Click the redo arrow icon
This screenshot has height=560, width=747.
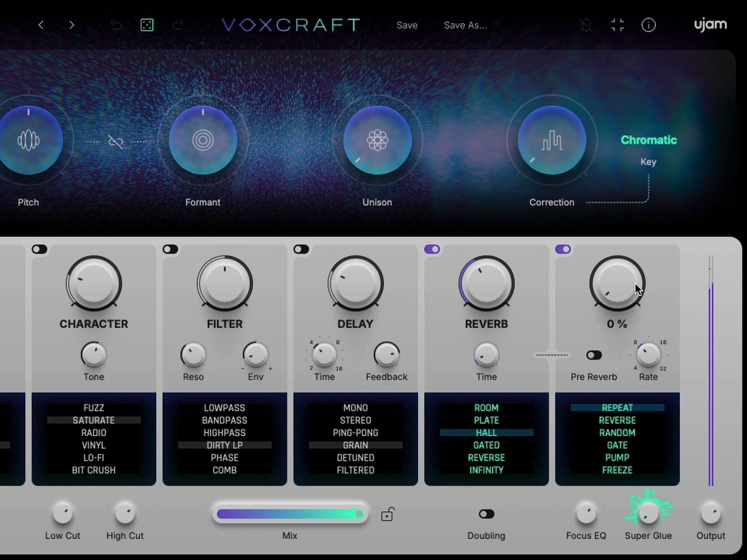(178, 25)
